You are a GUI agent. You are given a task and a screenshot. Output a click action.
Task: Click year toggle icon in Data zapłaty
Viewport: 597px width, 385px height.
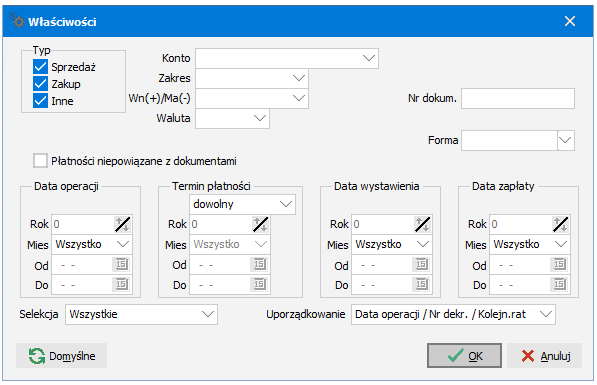pos(560,224)
